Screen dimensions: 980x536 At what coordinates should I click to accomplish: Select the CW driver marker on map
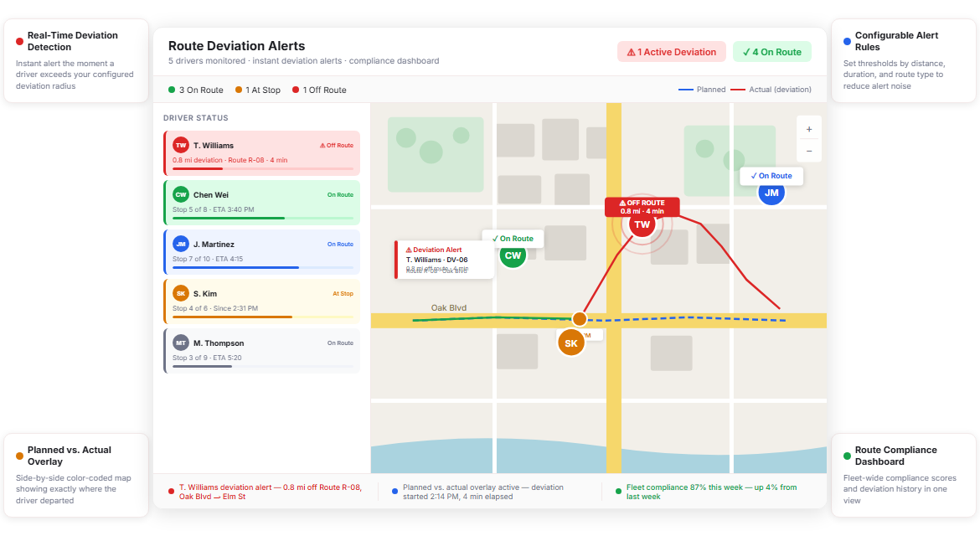click(x=513, y=255)
